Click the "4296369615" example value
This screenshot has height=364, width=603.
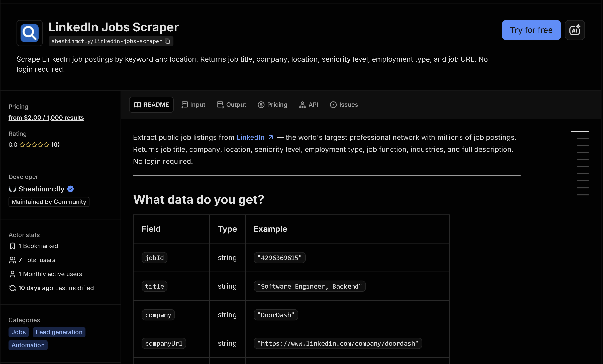(x=279, y=258)
